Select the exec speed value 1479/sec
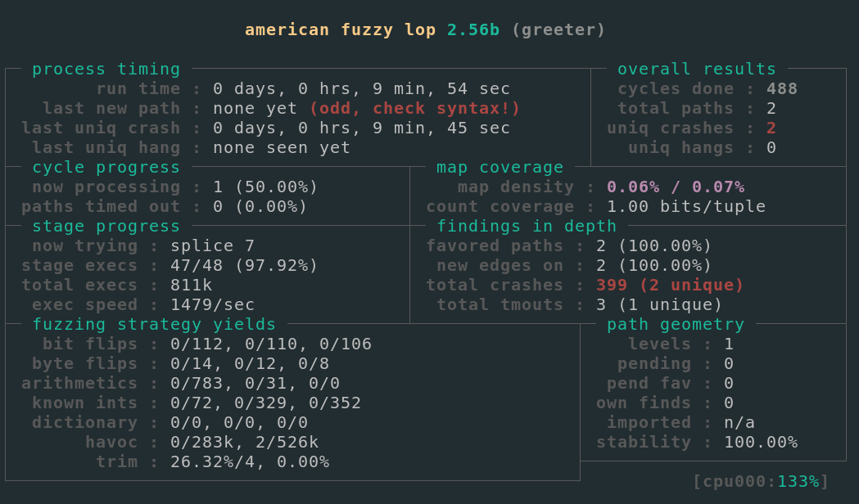The height and width of the screenshot is (504, 859). (212, 305)
